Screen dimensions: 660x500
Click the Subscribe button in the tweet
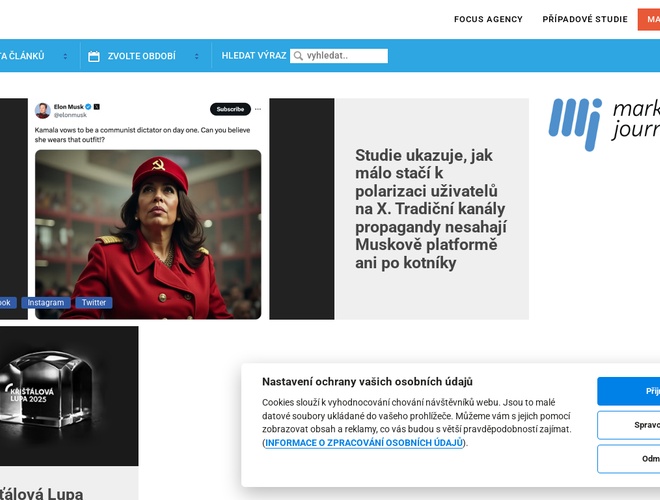click(230, 109)
